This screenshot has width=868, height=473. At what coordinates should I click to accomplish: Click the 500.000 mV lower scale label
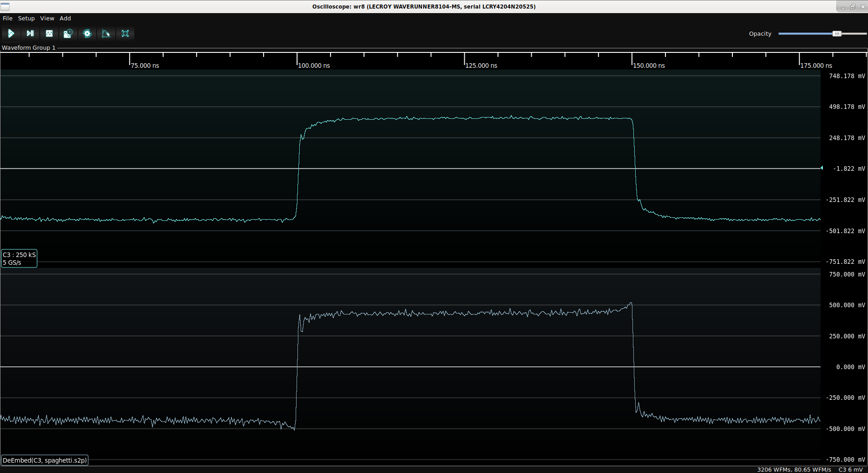click(847, 305)
